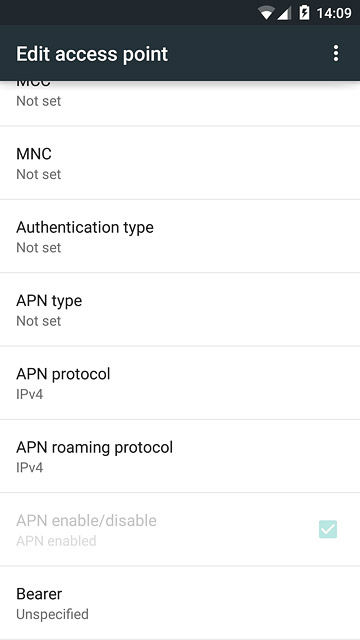360x640 pixels.
Task: Tap the battery charging icon
Action: pos(304,13)
